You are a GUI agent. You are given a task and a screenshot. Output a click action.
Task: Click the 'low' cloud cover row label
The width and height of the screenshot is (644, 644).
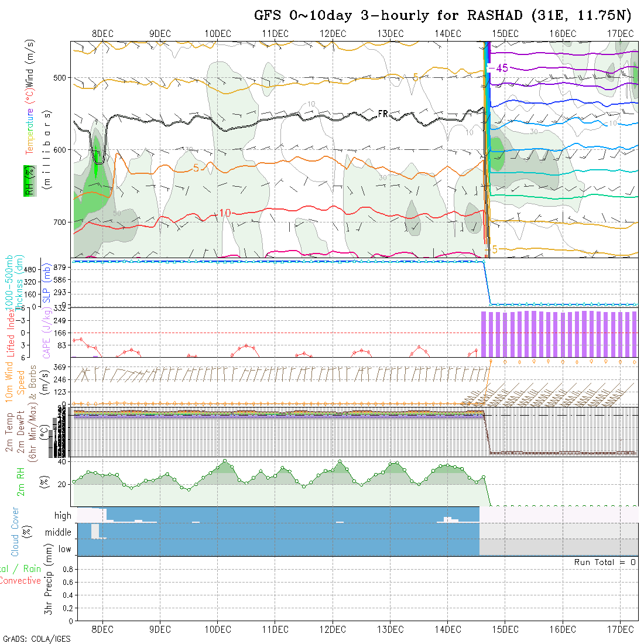64,549
